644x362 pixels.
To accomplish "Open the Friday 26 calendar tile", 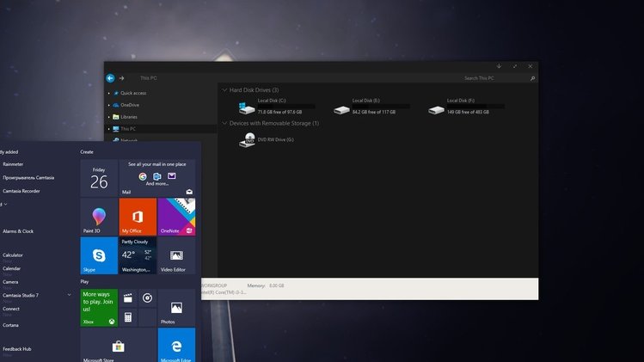I will [99, 177].
